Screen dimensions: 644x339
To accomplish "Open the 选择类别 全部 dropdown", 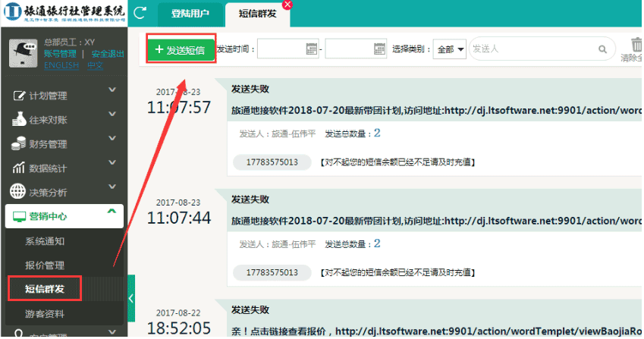I will click(449, 49).
